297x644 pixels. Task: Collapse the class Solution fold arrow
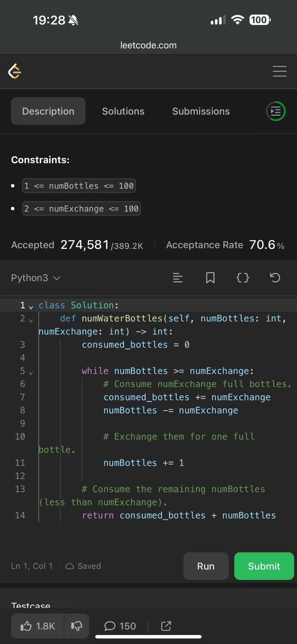tap(31, 307)
